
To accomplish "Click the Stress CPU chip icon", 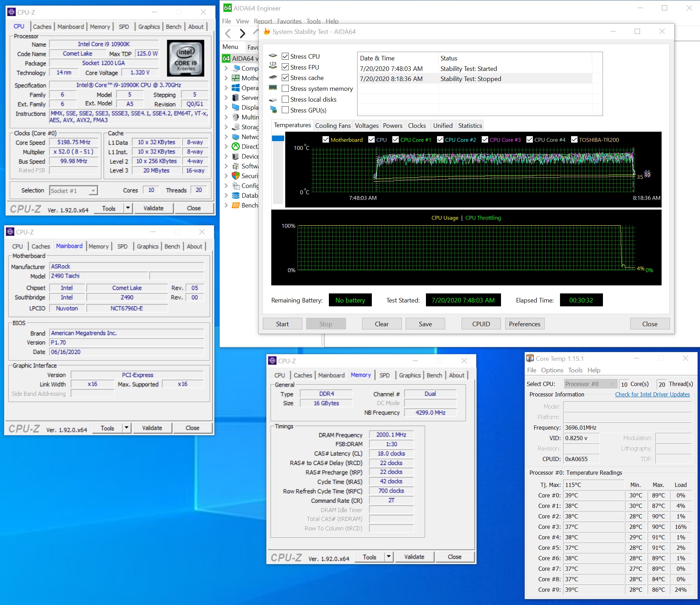I will [273, 56].
